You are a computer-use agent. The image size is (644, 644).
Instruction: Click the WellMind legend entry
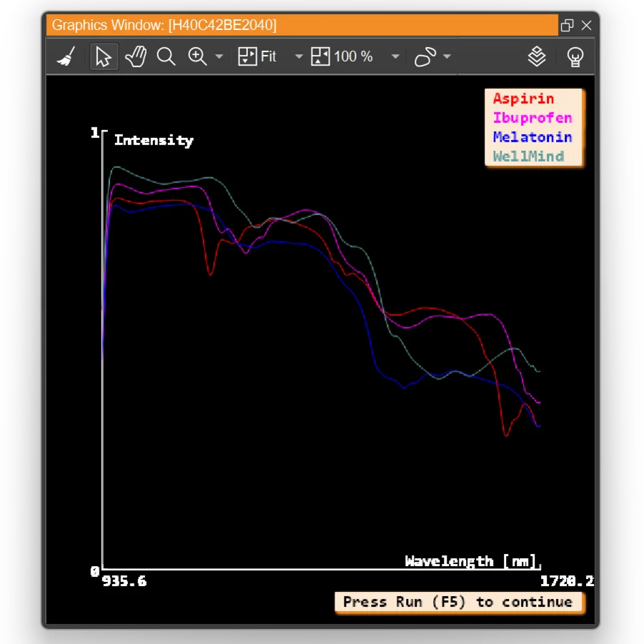click(529, 157)
